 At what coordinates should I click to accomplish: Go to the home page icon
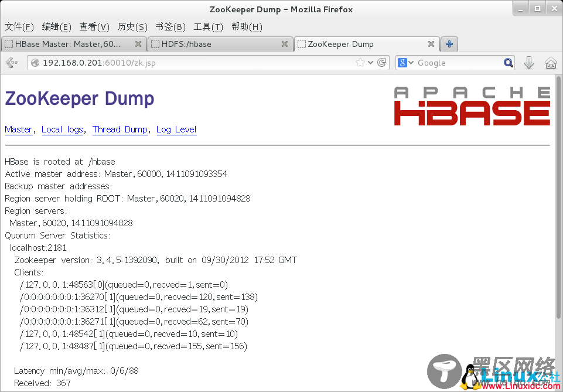(551, 63)
